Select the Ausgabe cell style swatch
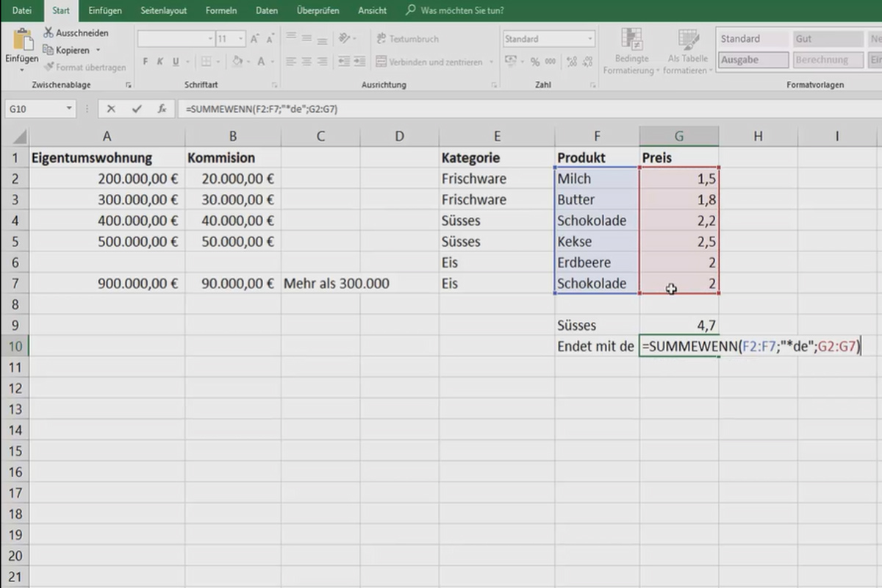882x588 pixels. [753, 60]
